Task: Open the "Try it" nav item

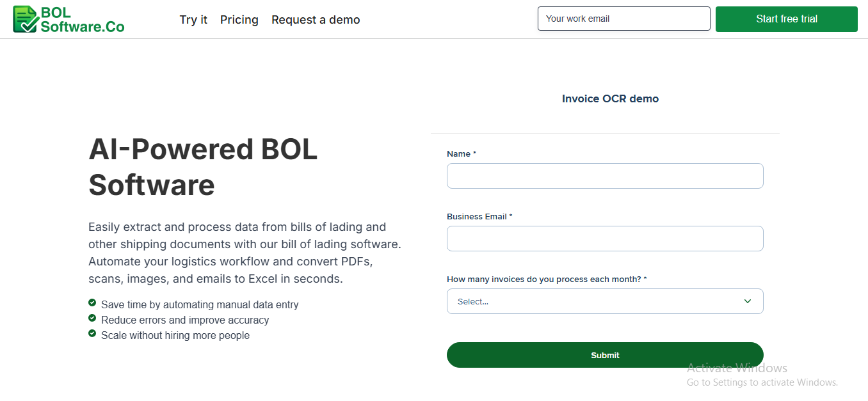Action: click(x=193, y=20)
